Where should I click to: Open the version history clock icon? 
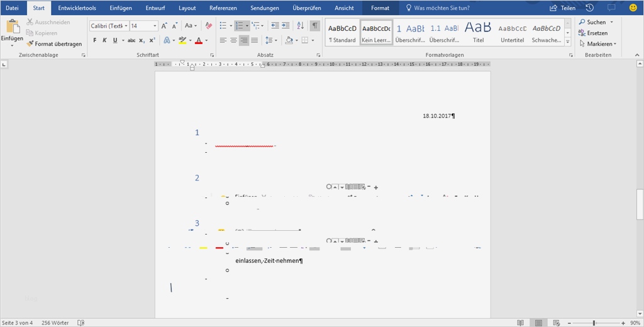[x=589, y=8]
